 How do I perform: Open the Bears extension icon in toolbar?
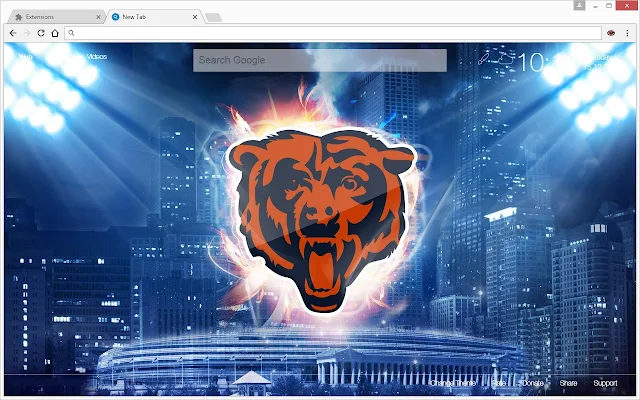[x=611, y=33]
